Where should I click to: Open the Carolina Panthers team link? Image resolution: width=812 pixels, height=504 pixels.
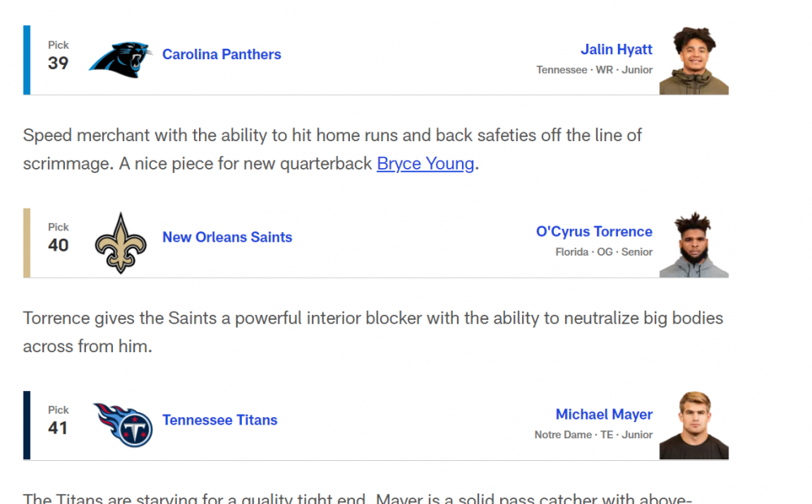click(222, 54)
